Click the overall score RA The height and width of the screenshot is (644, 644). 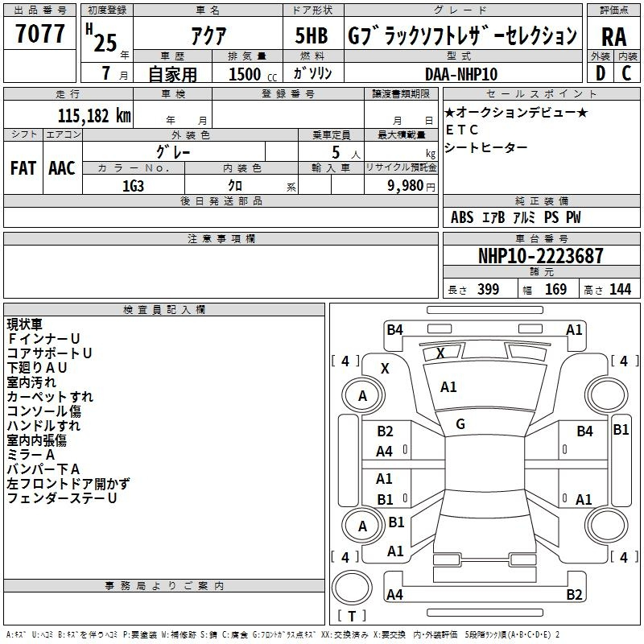(x=613, y=37)
